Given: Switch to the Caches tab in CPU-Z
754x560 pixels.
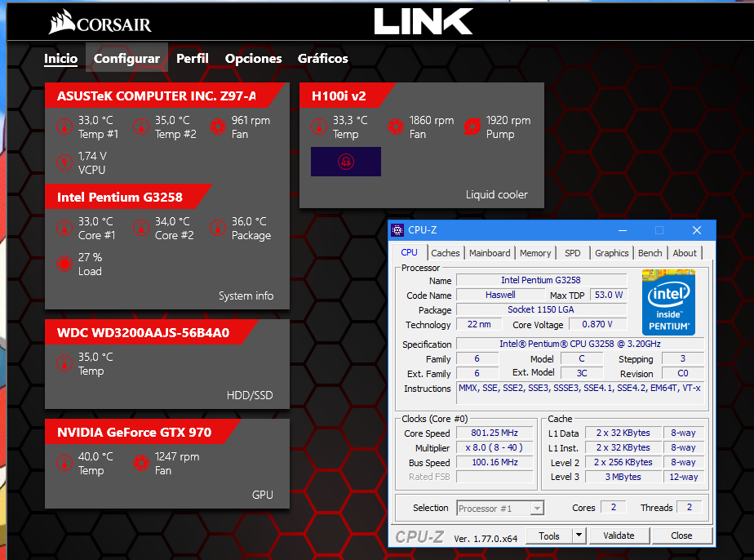Looking at the screenshot, I should point(446,253).
